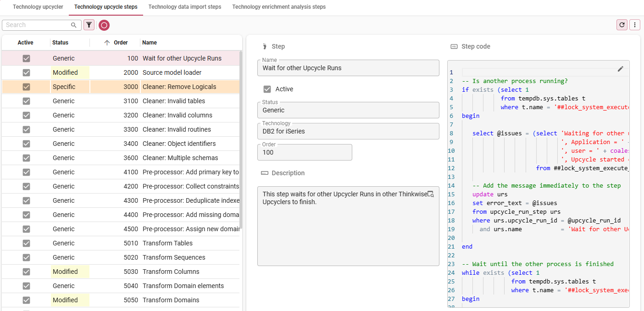Click the refresh icon at top right
Image resolution: width=644 pixels, height=311 pixels.
pyautogui.click(x=622, y=25)
